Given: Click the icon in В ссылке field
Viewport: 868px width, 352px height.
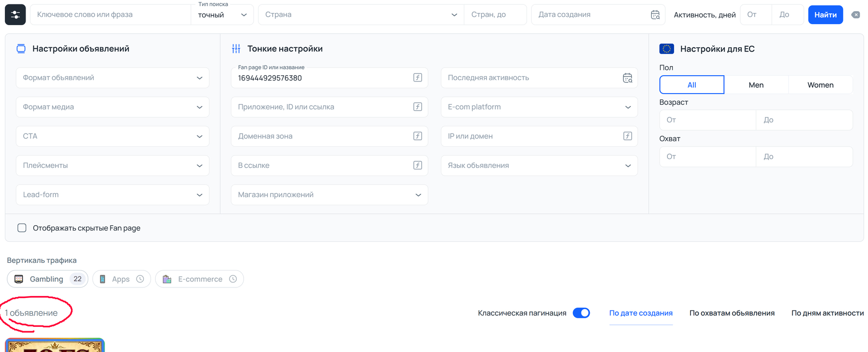Looking at the screenshot, I should click(x=418, y=165).
